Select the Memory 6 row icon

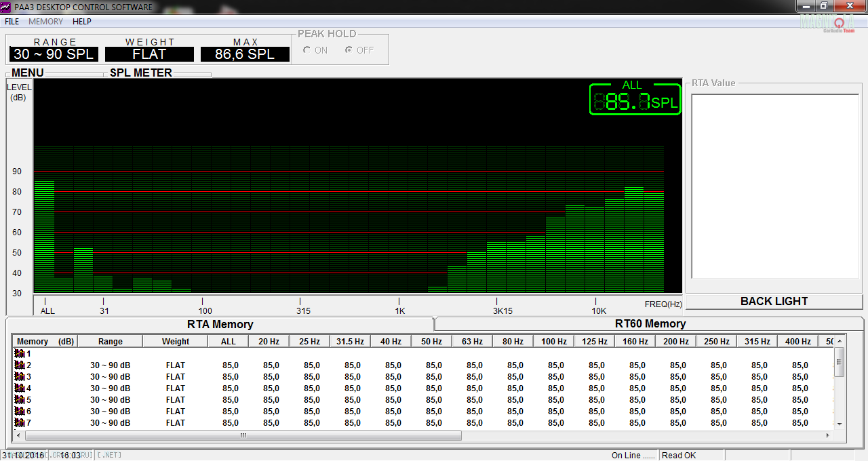tap(20, 412)
